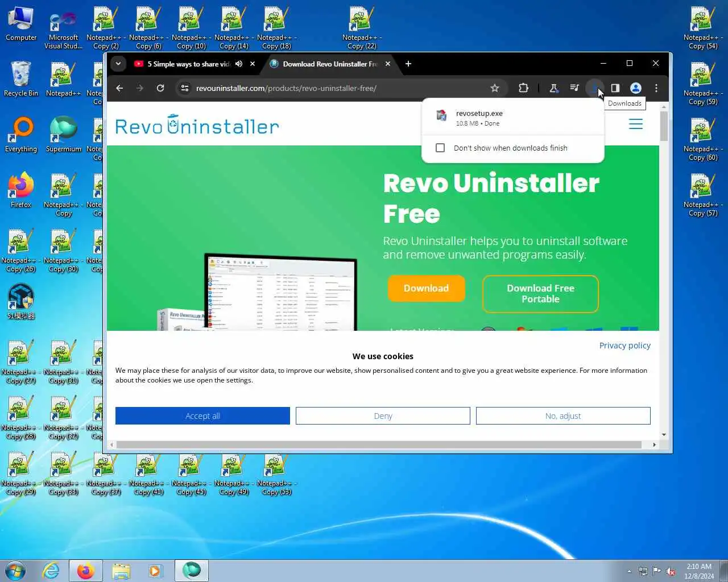Switch to the 5 Simple ways YouTube tab
This screenshot has height=582, width=728.
pyautogui.click(x=188, y=64)
